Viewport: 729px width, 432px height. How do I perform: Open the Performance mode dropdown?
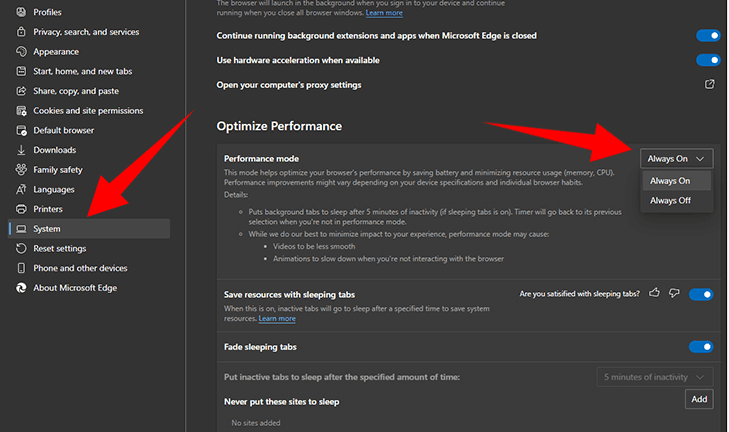676,159
